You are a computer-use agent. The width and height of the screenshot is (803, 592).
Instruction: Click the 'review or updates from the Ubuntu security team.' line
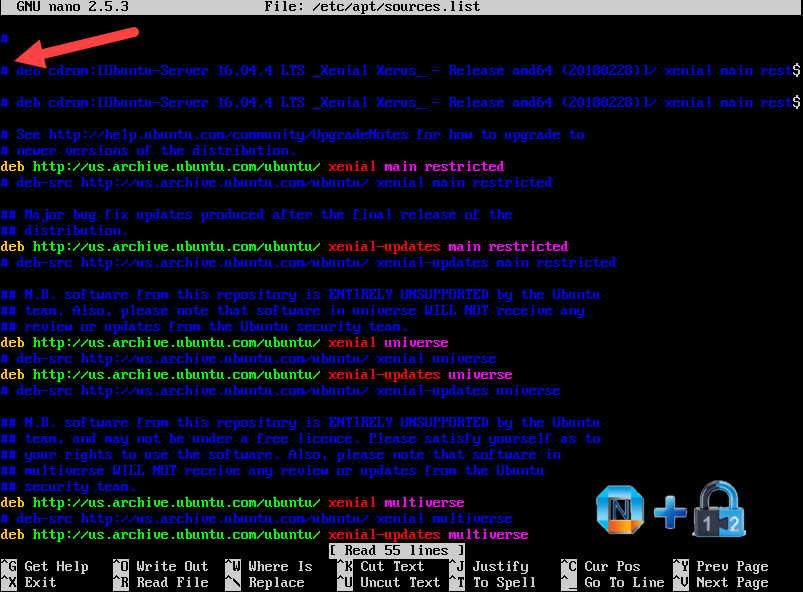point(204,326)
